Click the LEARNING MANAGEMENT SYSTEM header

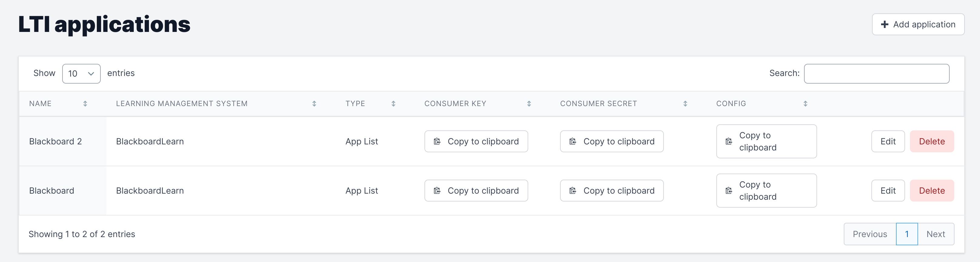(181, 104)
